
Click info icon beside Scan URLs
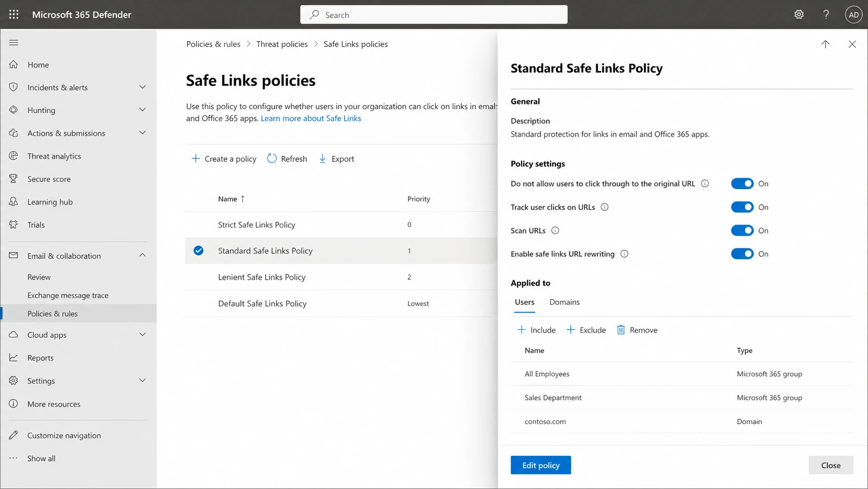click(x=555, y=230)
